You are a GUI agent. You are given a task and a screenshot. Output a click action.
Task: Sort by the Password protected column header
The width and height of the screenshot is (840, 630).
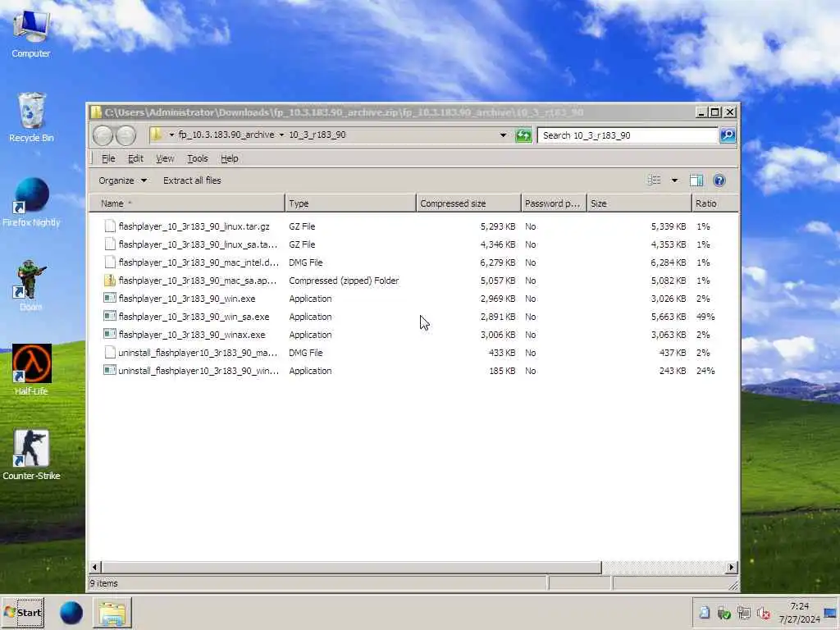tap(554, 203)
